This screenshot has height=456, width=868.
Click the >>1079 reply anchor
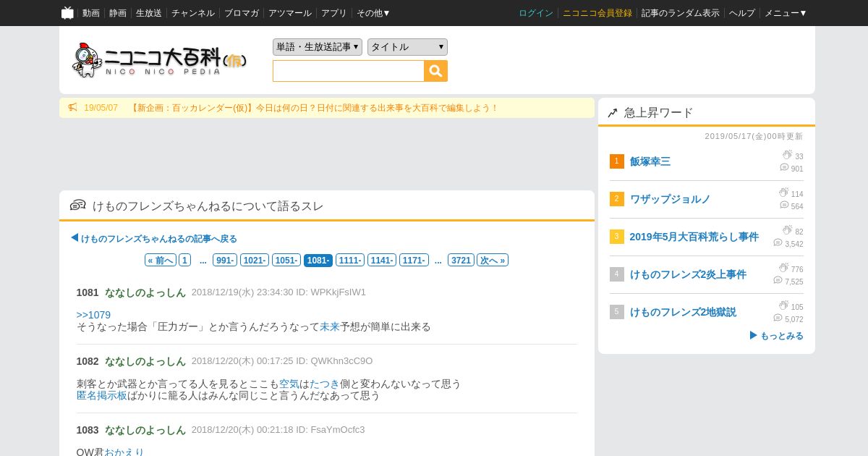tap(93, 315)
